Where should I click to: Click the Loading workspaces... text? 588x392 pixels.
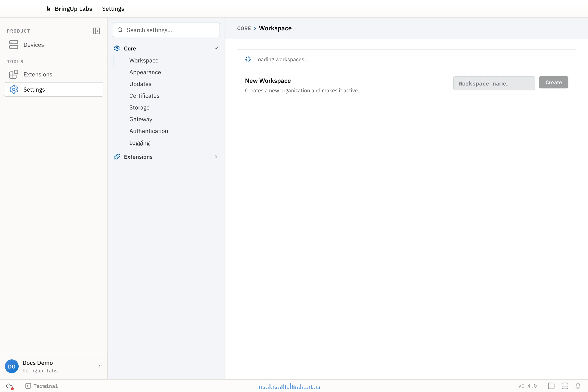[282, 60]
